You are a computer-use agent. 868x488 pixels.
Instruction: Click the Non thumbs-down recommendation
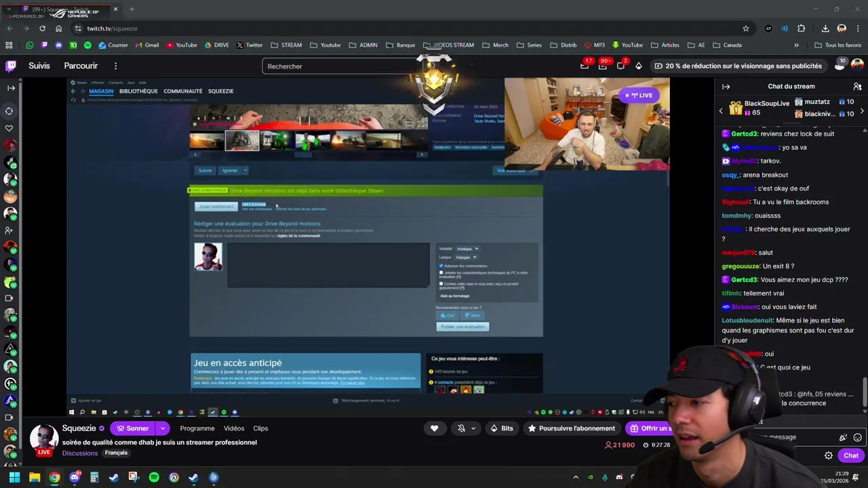471,315
